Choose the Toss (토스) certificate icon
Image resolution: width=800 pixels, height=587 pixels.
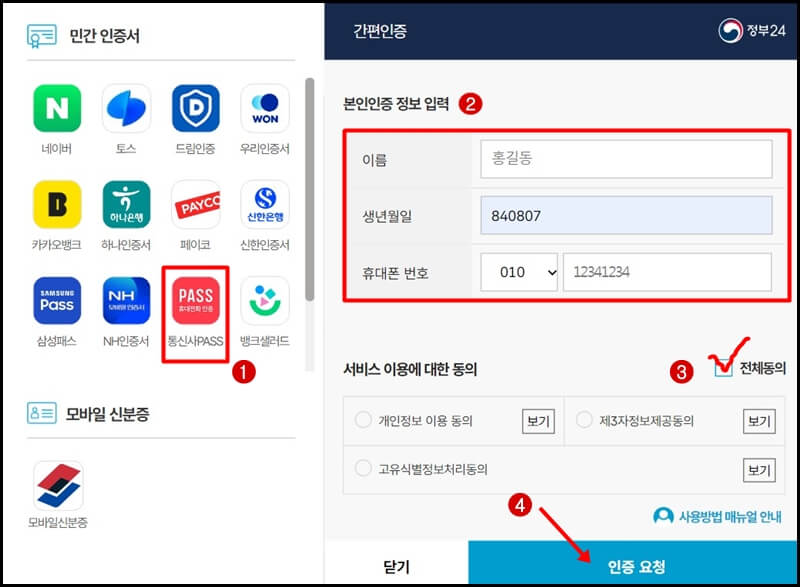point(126,108)
